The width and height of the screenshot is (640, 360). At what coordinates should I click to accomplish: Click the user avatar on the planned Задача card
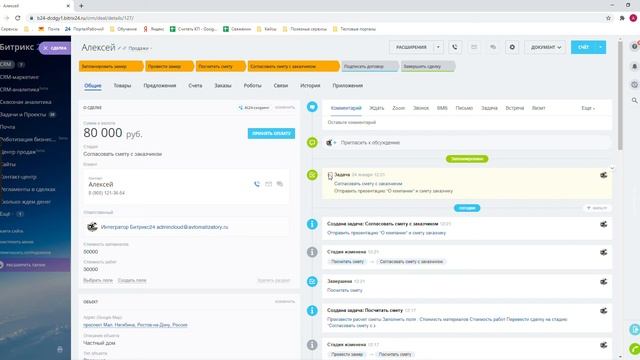pos(603,175)
